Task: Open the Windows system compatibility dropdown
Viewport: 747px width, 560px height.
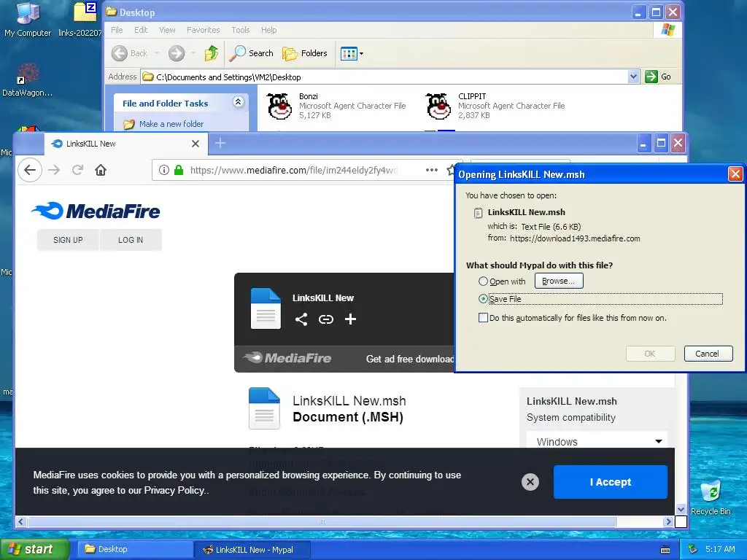Action: 597,441
